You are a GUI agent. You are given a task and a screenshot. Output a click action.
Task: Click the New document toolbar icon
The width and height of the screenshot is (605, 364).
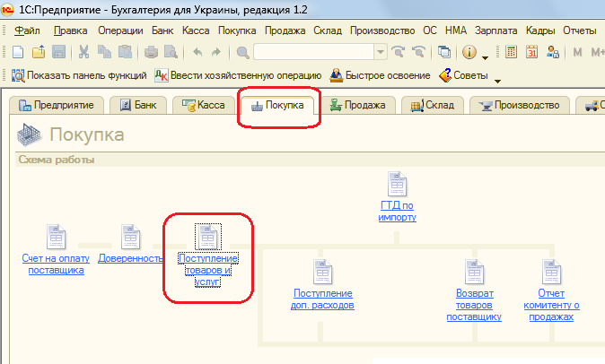[x=18, y=52]
